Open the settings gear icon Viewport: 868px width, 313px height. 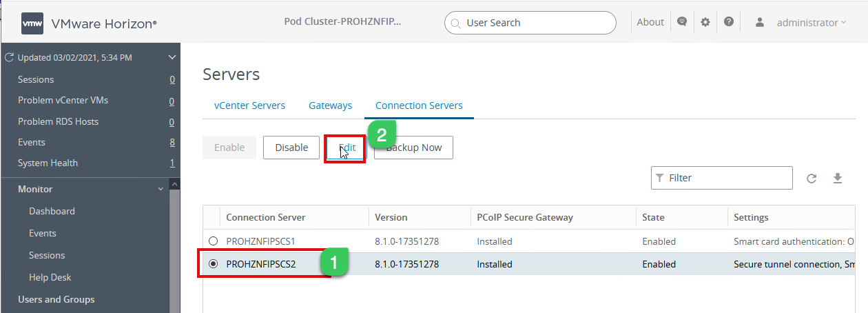click(705, 22)
